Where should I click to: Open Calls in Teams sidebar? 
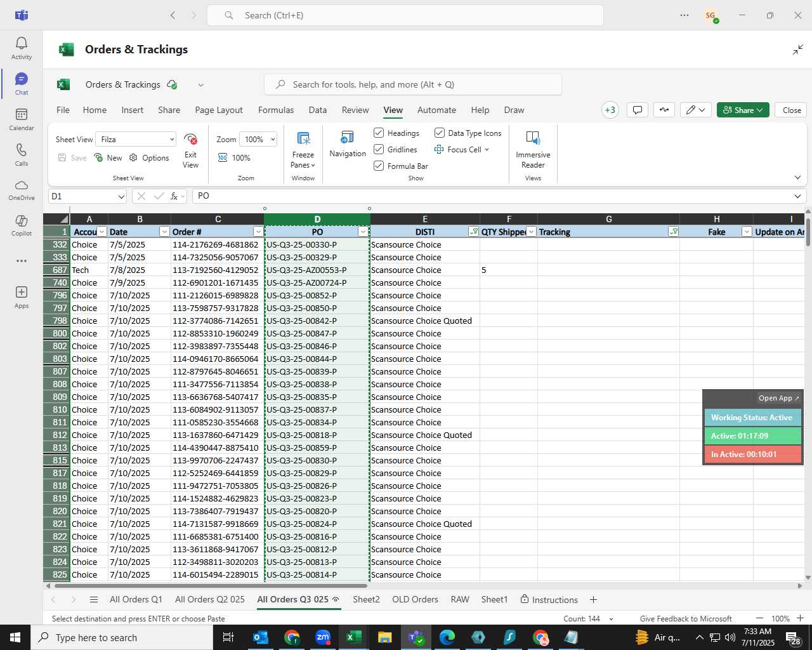[x=22, y=155]
